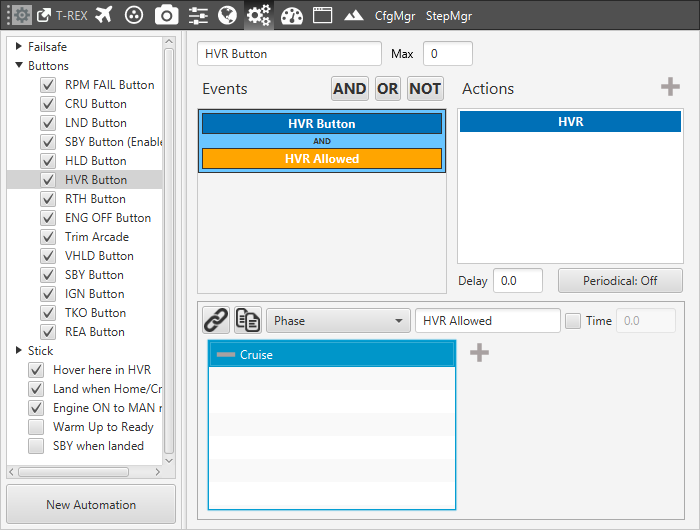Enable the SBY when landed checkbox
The image size is (700, 530).
(36, 446)
